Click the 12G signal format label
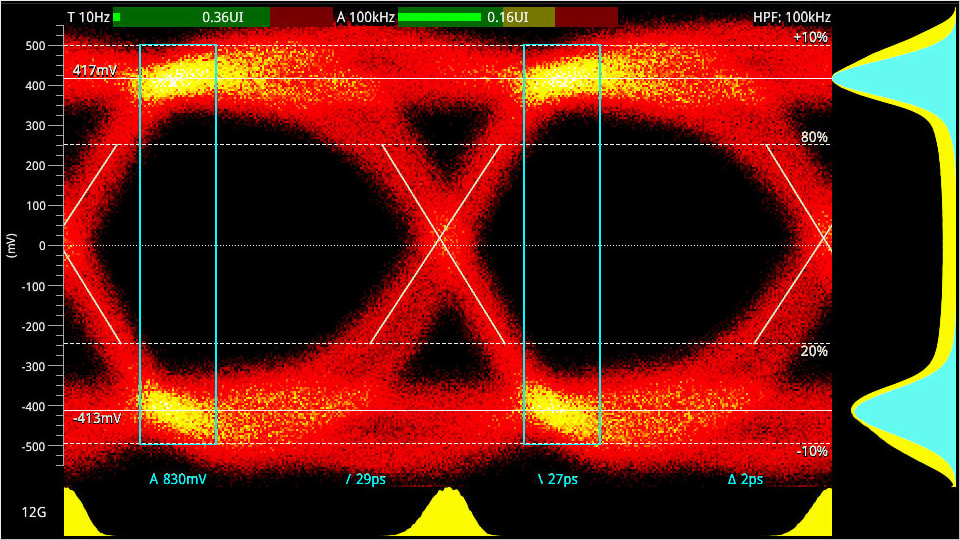Image resolution: width=960 pixels, height=540 pixels. 34,512
